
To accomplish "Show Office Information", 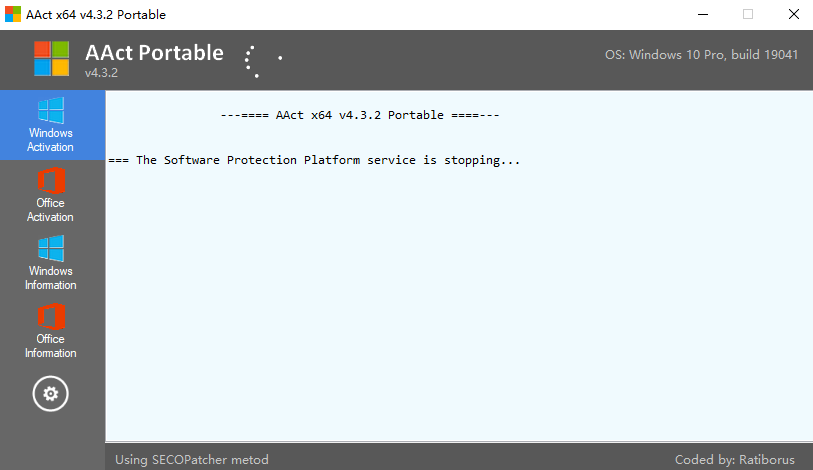I will coord(51,331).
